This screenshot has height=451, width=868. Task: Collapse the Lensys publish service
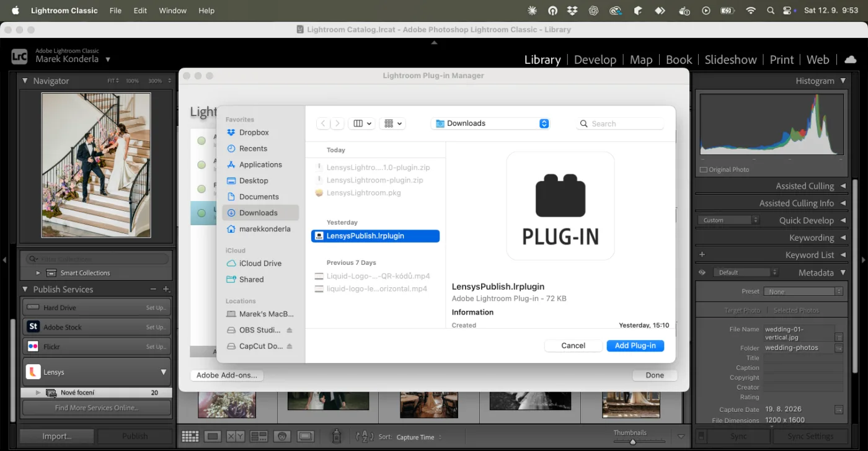coord(164,372)
